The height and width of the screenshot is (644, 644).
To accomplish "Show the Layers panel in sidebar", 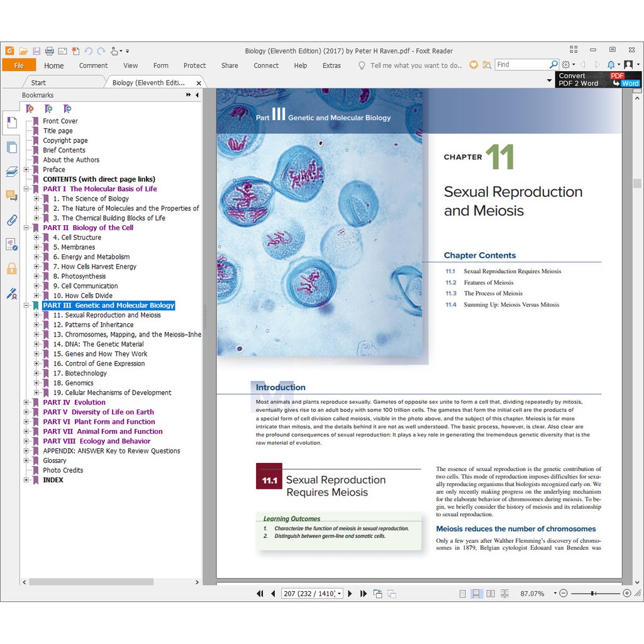I will [11, 172].
